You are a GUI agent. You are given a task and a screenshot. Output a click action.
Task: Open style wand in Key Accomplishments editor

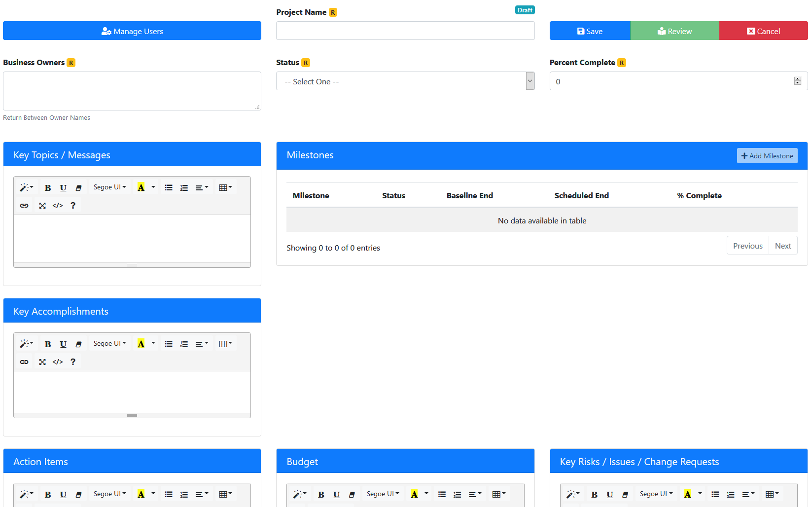point(27,344)
